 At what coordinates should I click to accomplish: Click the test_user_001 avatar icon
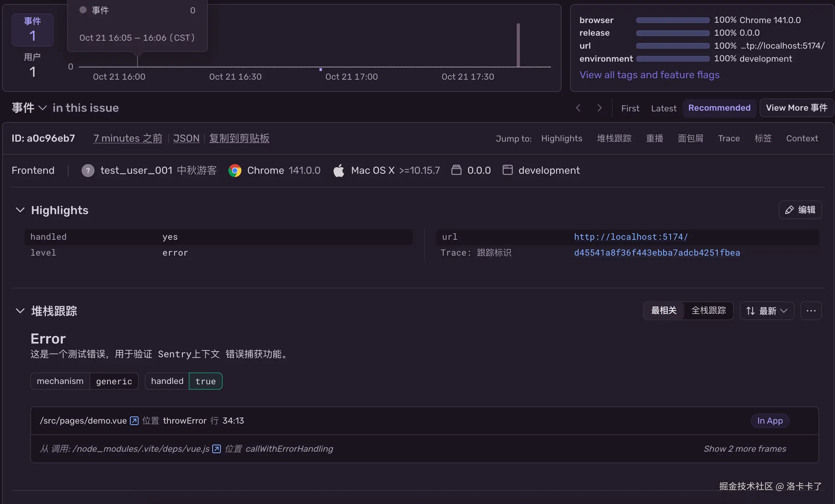click(88, 171)
